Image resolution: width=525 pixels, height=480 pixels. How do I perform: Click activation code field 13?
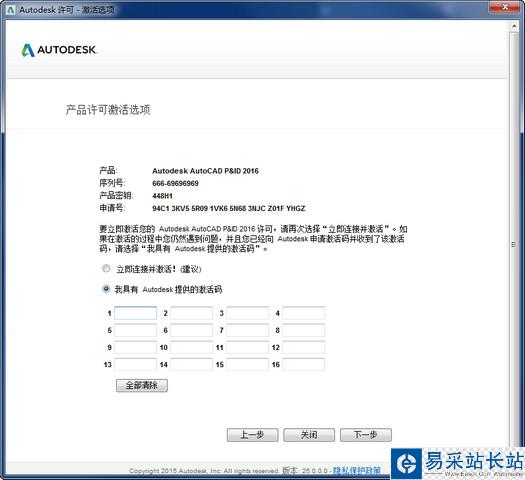135,365
